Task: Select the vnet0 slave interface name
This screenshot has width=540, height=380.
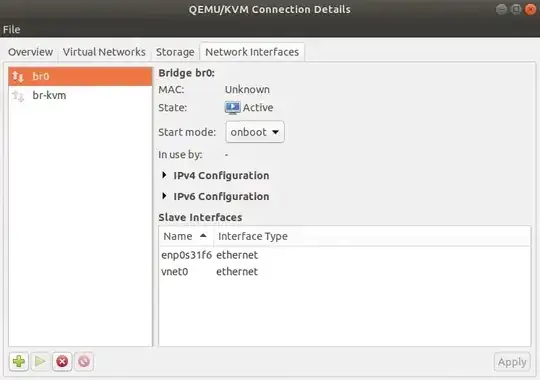Action: tap(175, 272)
